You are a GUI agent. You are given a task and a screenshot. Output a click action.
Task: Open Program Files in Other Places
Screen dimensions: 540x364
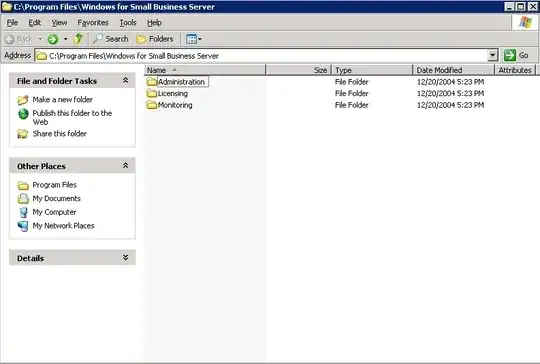pyautogui.click(x=54, y=185)
